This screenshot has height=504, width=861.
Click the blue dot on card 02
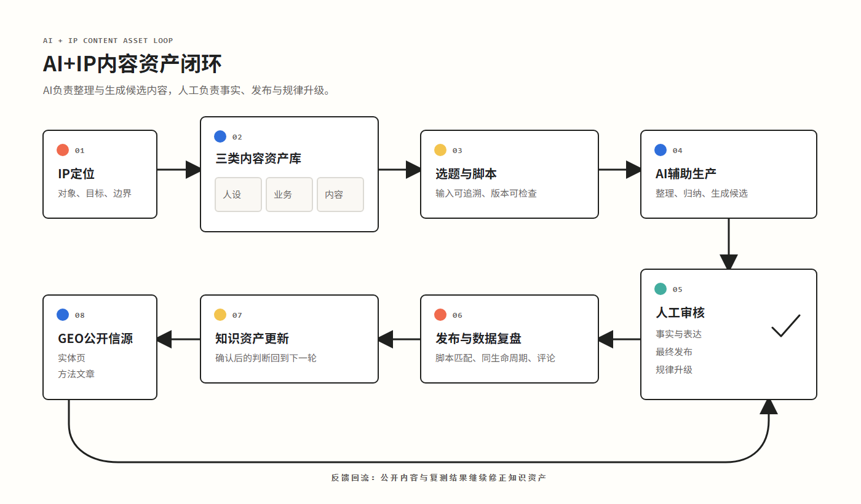coord(220,136)
